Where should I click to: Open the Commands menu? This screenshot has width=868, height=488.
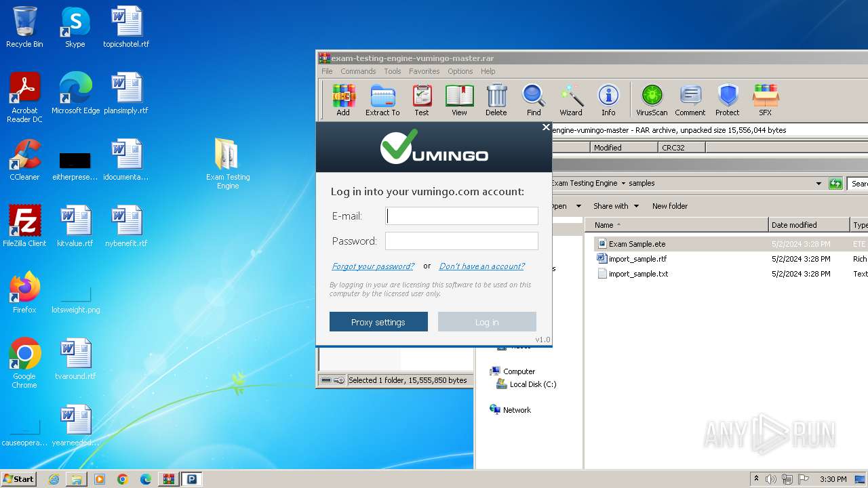(x=358, y=71)
